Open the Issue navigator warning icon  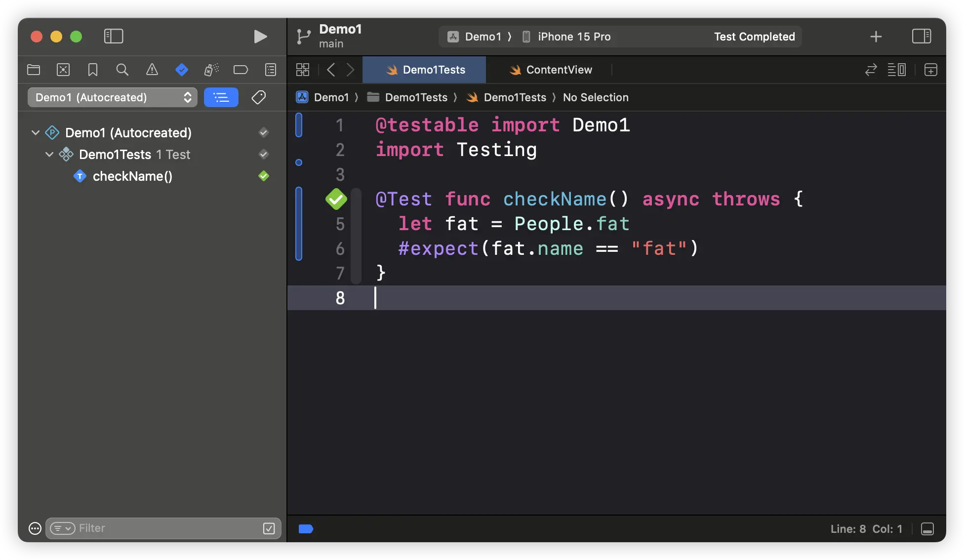152,70
